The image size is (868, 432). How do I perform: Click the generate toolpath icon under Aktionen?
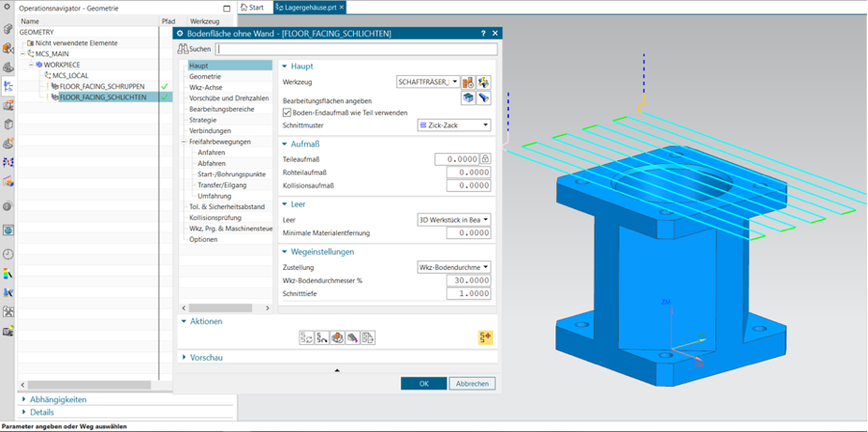(x=306, y=337)
